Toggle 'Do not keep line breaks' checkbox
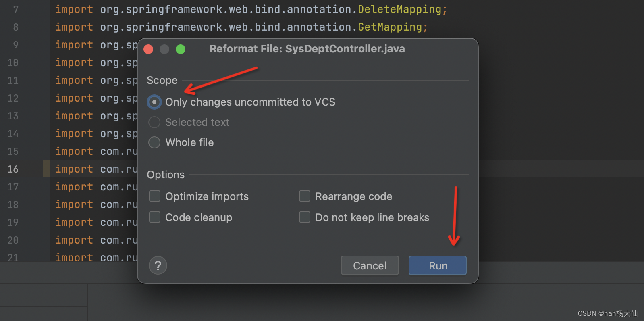644x321 pixels. click(x=305, y=217)
